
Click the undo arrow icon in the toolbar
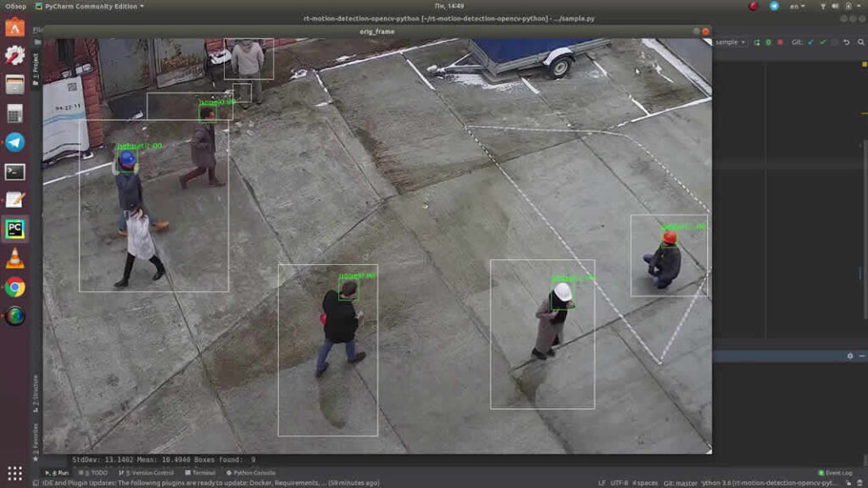coord(846,42)
